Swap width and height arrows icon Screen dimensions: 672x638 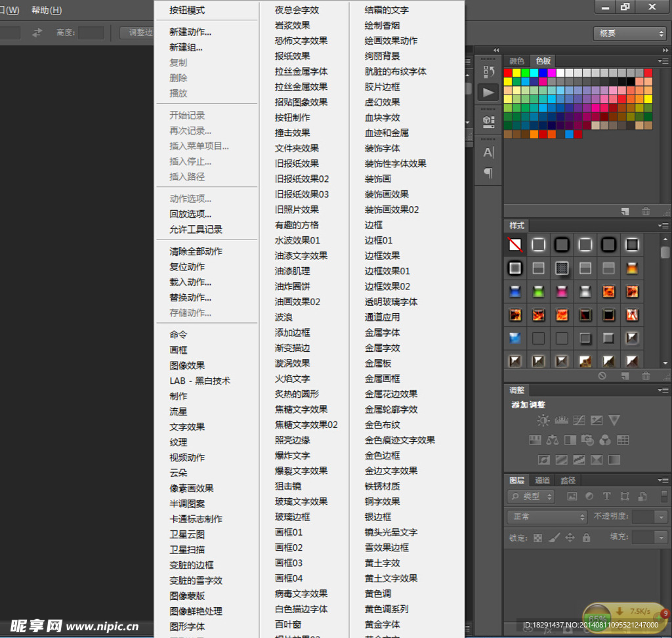point(37,33)
